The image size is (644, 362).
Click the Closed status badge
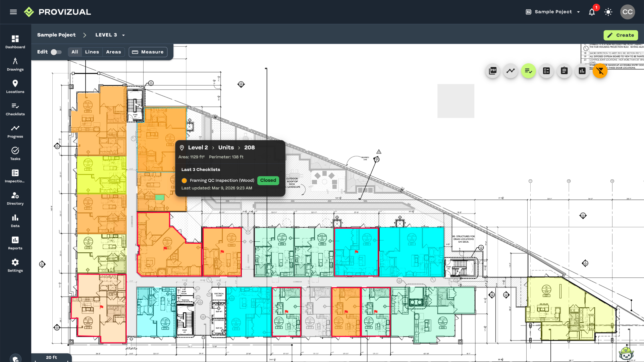pyautogui.click(x=268, y=180)
